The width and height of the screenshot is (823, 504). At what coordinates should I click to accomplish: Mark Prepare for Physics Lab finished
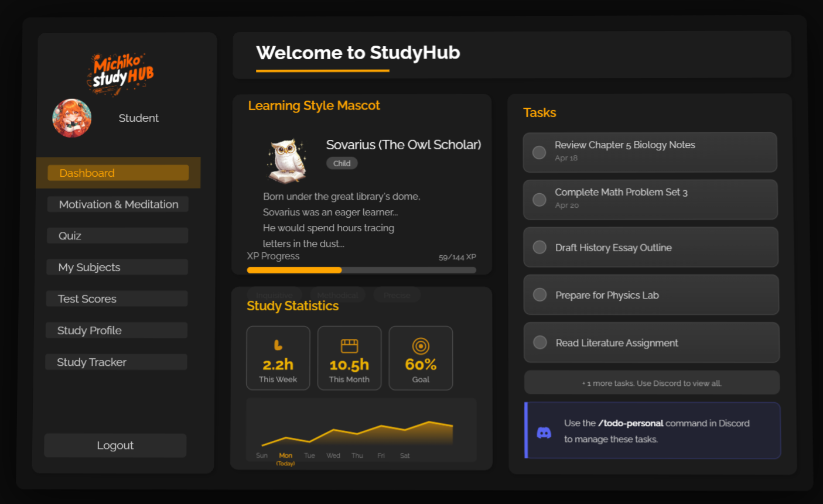click(x=539, y=294)
